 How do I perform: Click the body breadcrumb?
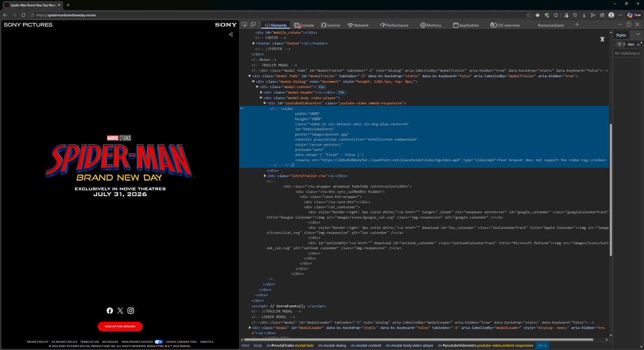coord(258,345)
